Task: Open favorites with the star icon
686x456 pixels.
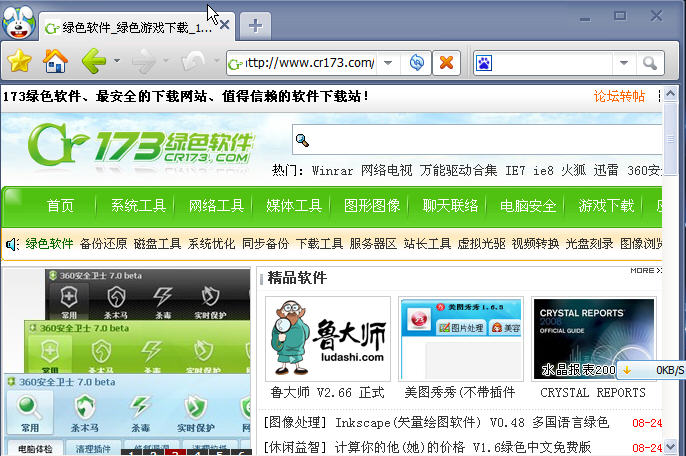Action: (19, 61)
